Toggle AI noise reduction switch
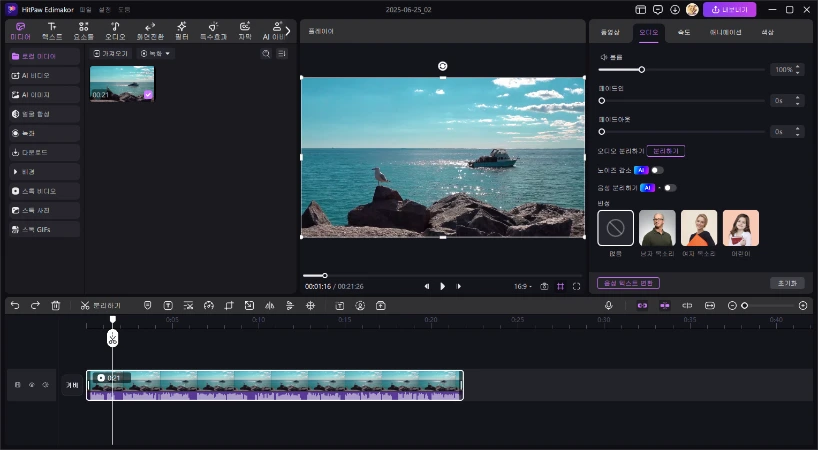The image size is (818, 450). coord(657,170)
